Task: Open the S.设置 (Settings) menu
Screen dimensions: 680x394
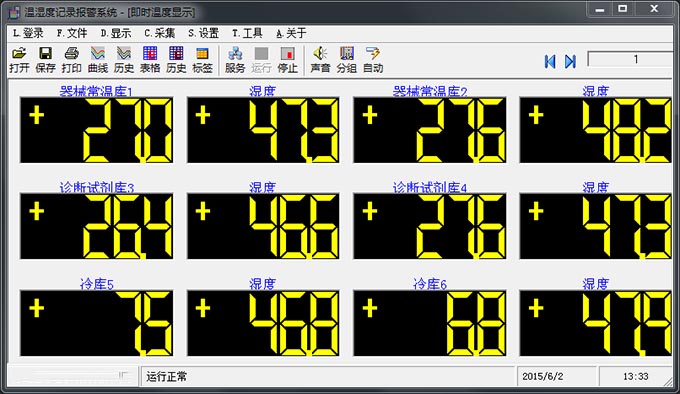Action: tap(203, 33)
